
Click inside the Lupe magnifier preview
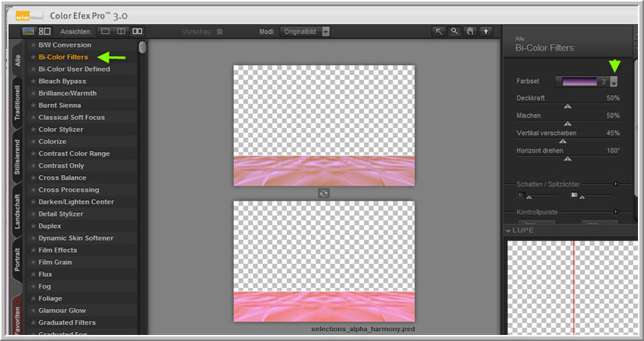(572, 287)
